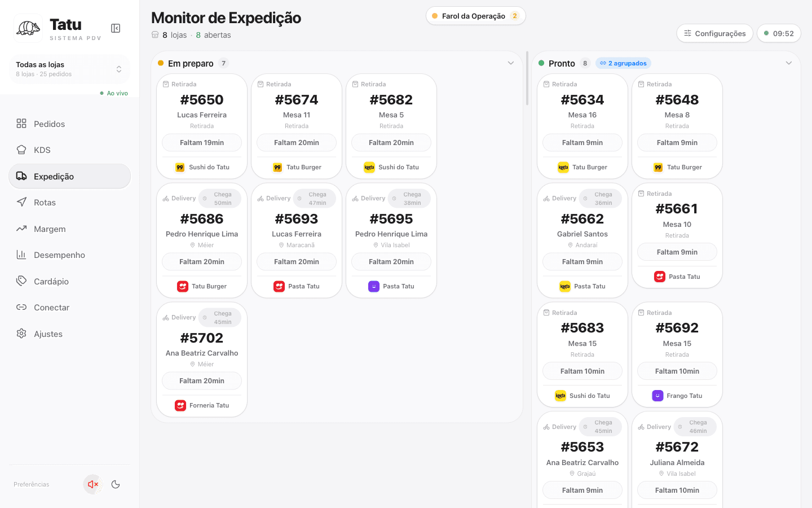The height and width of the screenshot is (508, 812).
Task: Click the 8 lojas store icon
Action: pos(155,35)
